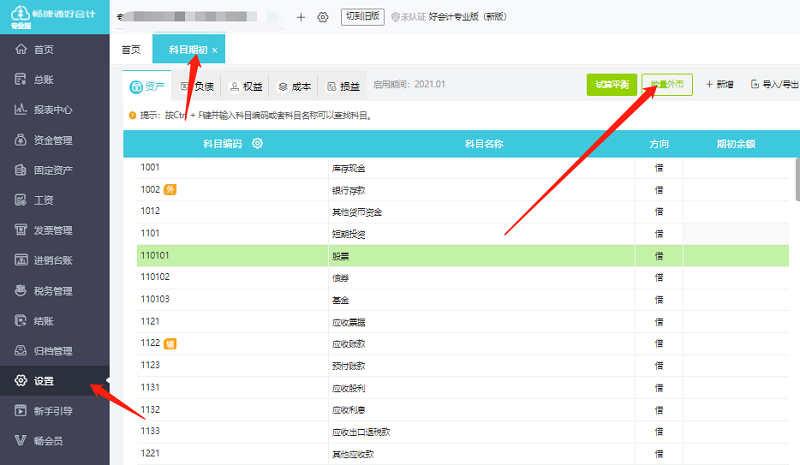Switch to the 成本 category tab

coord(294,86)
